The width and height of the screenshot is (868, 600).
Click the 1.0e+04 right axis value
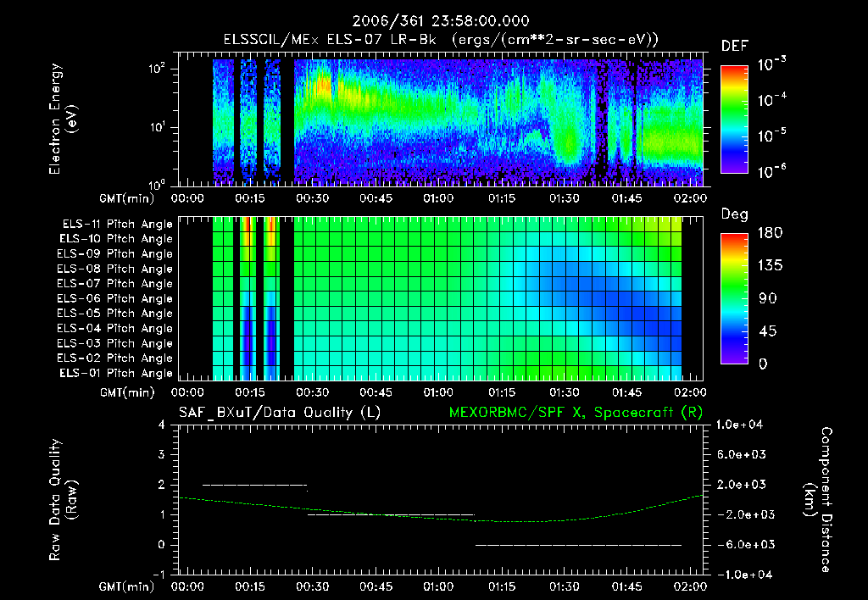(740, 425)
